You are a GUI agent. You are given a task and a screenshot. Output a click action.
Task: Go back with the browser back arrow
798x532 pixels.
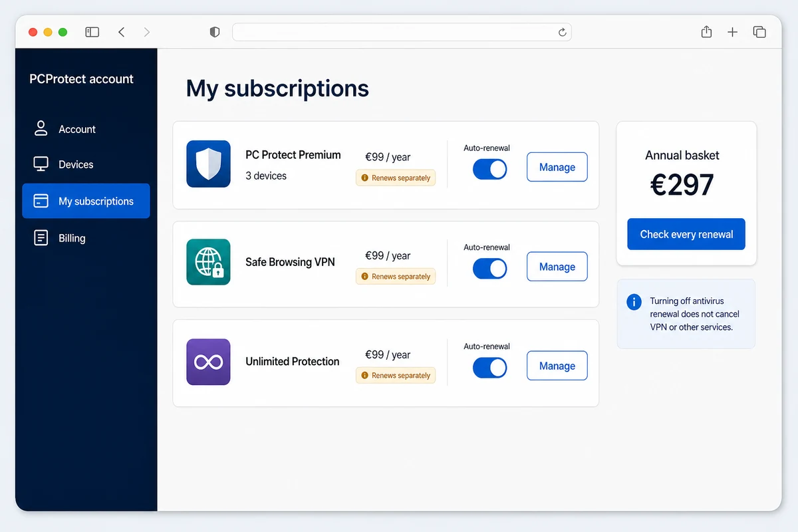[121, 32]
